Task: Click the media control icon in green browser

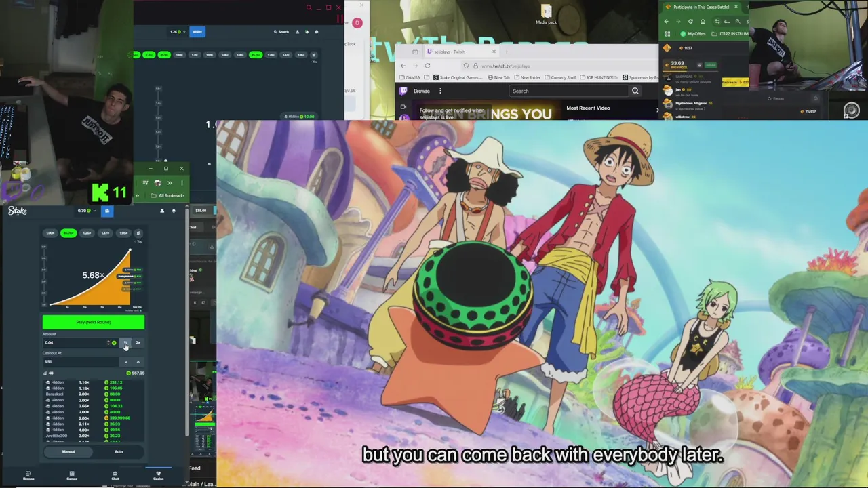Action: (145, 183)
